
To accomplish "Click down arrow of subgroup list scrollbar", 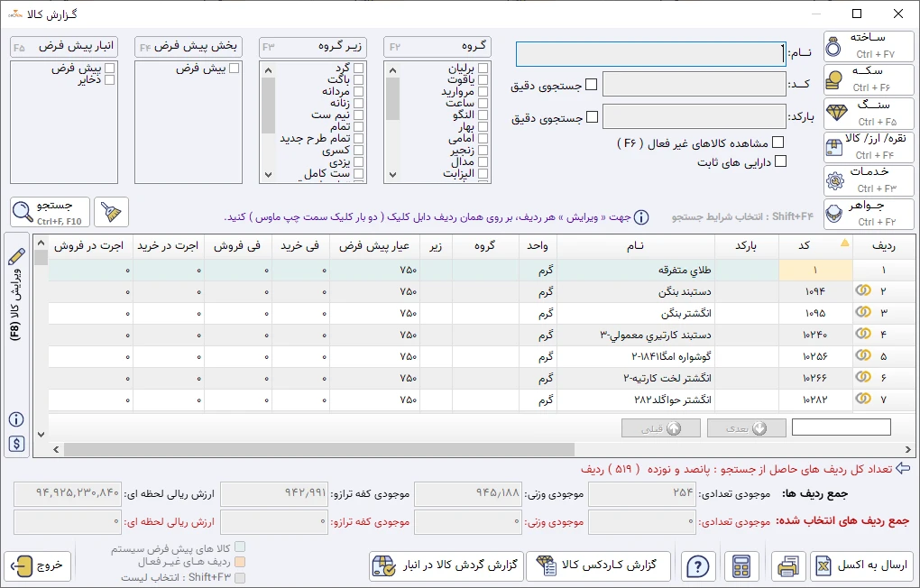I will tap(268, 175).
